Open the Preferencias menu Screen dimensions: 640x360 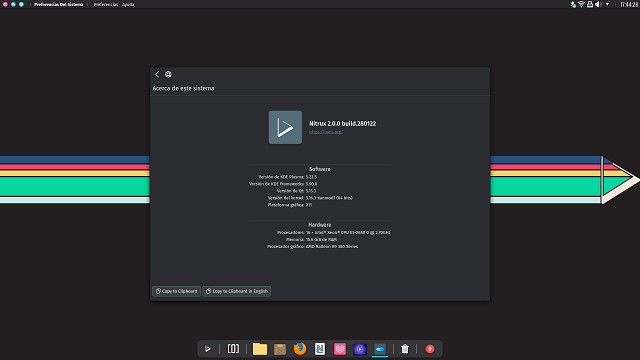[x=106, y=4]
